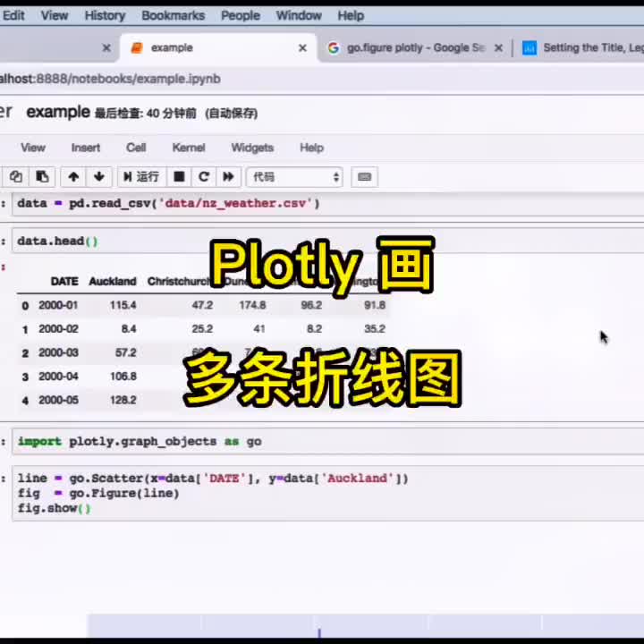The width and height of the screenshot is (644, 644).
Task: Click the copy cells toolbar icon
Action: (x=16, y=176)
